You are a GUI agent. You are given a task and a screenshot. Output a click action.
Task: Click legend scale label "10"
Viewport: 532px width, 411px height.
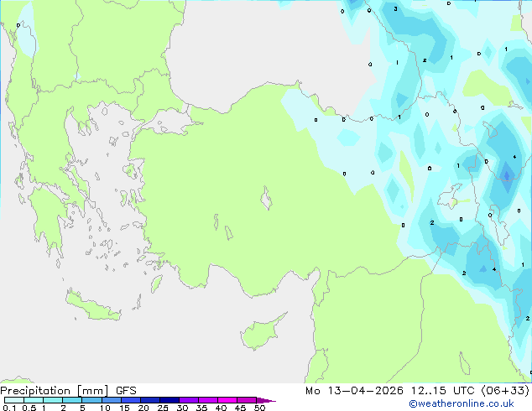105,408
